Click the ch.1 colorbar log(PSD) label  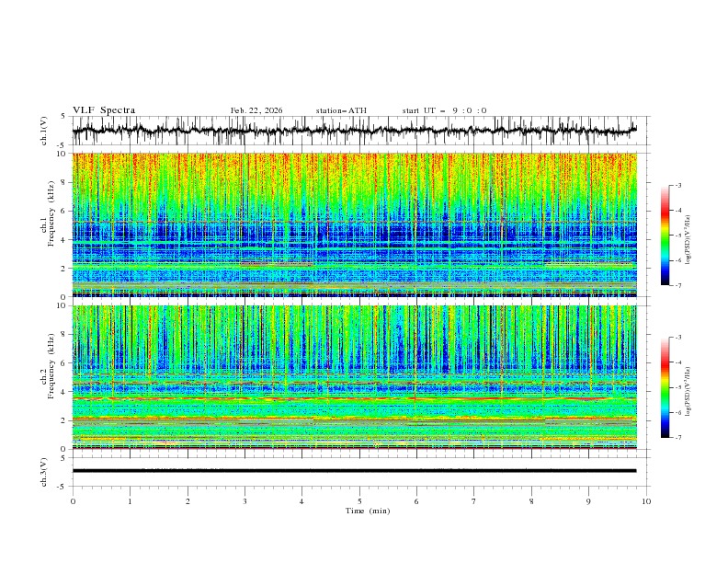(688, 240)
